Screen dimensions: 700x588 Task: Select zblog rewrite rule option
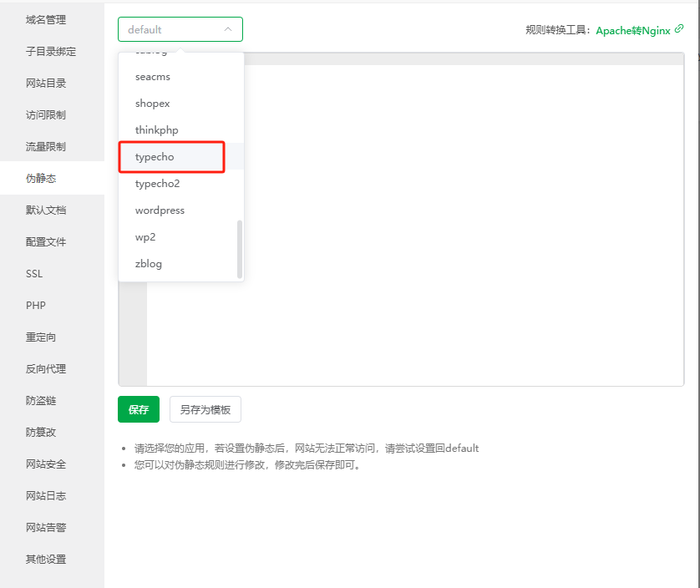[149, 264]
